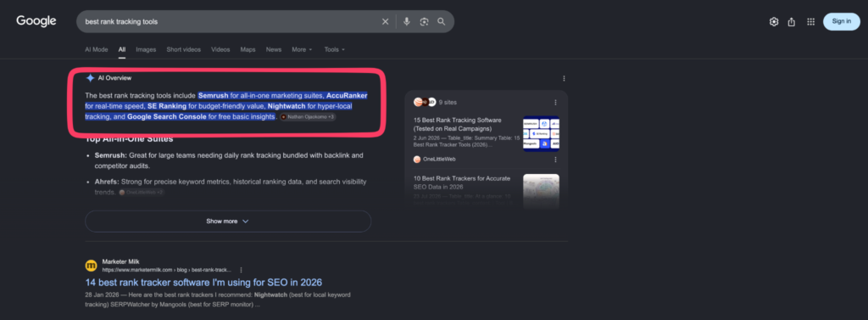Click the 9 sites label
868x320 pixels.
click(448, 103)
